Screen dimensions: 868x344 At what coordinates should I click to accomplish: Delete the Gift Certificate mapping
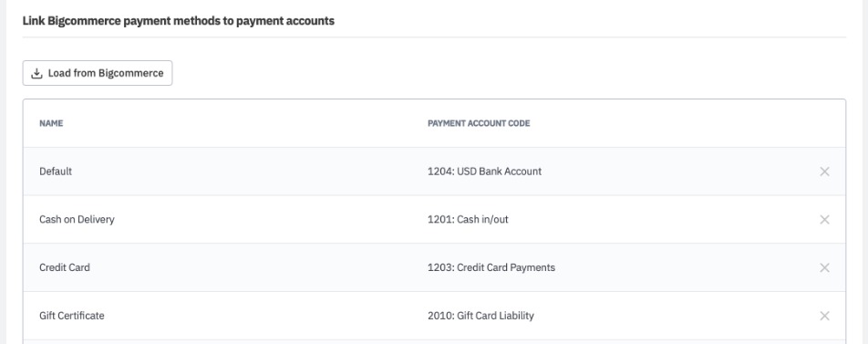(824, 316)
